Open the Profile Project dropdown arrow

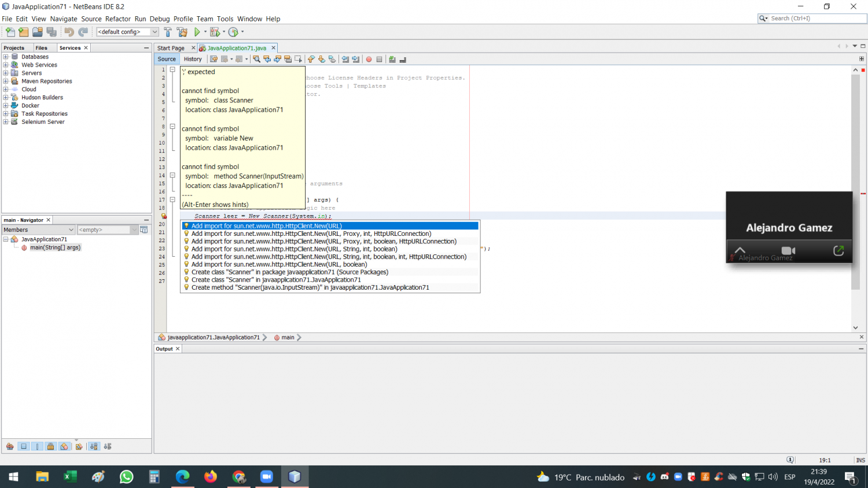point(242,32)
